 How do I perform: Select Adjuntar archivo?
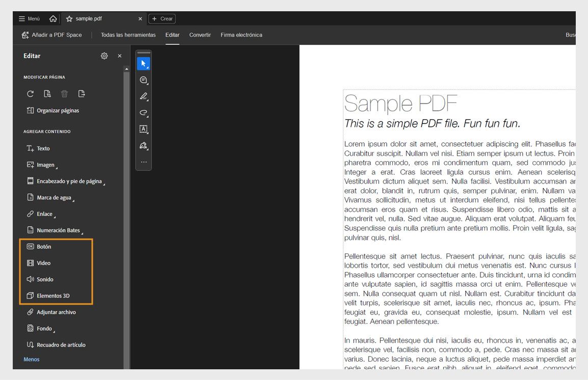(x=51, y=312)
